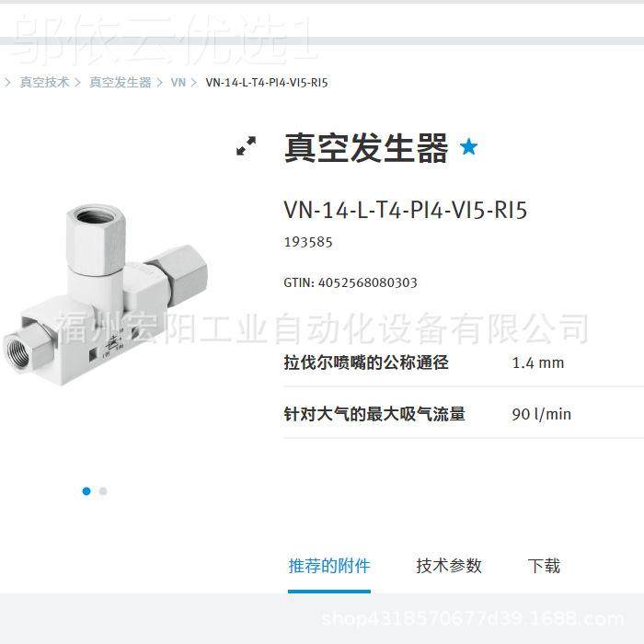Click the GTIN 4052568080303 text
The width and height of the screenshot is (644, 644).
coord(351,282)
